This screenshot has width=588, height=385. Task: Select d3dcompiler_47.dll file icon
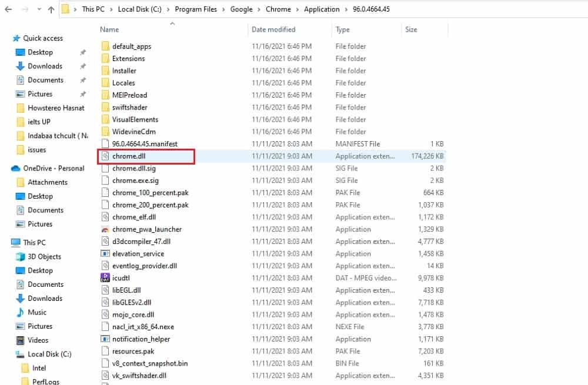pyautogui.click(x=105, y=242)
